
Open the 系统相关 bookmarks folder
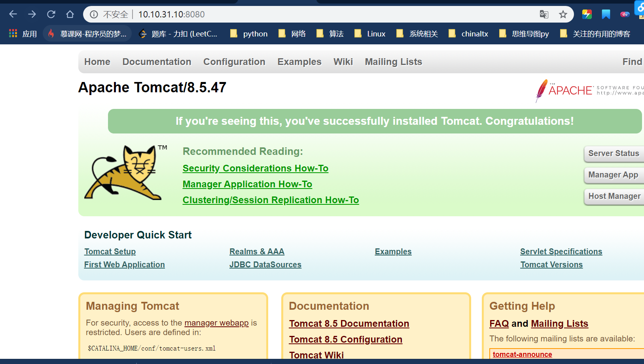pos(417,34)
